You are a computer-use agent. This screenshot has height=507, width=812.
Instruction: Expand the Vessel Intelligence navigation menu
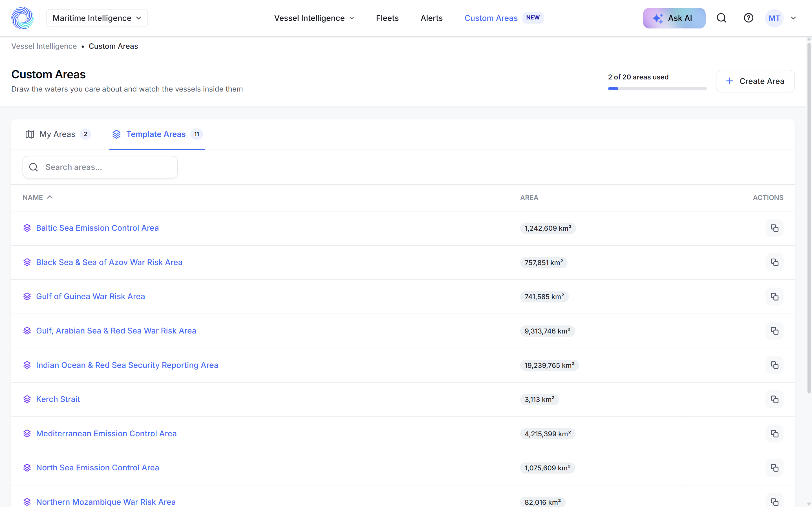pyautogui.click(x=314, y=18)
